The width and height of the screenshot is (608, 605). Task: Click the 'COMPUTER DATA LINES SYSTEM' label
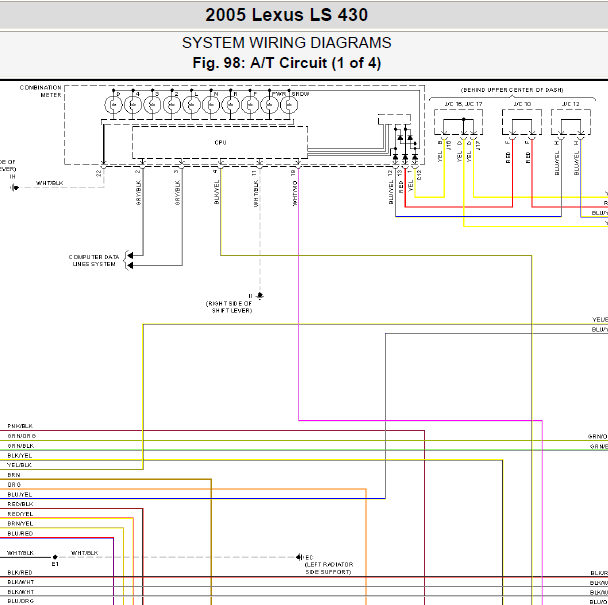pos(94,261)
